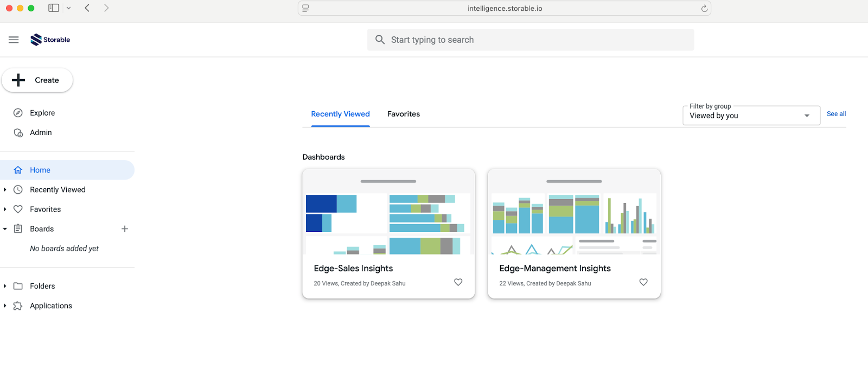Image resolution: width=868 pixels, height=375 pixels.
Task: Switch to the Favorites tab
Action: point(403,114)
